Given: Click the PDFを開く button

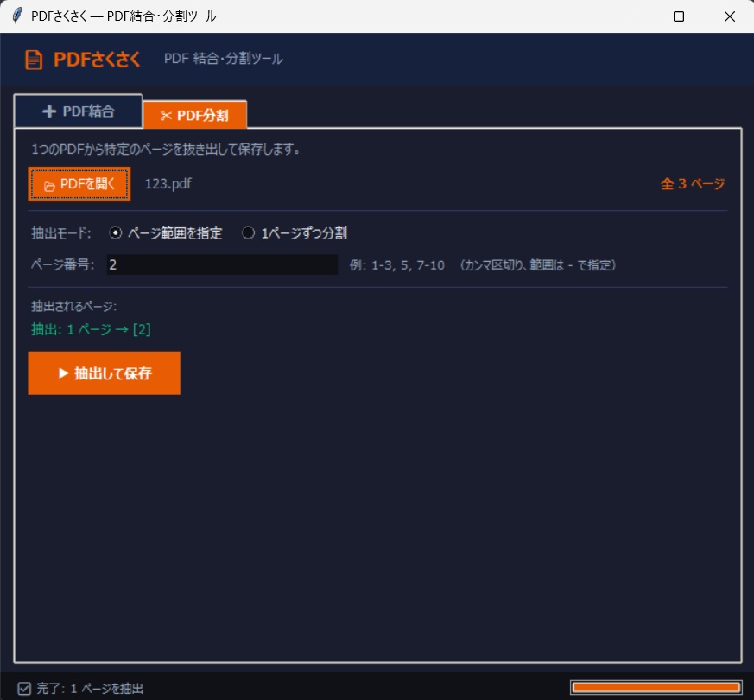Looking at the screenshot, I should [79, 184].
